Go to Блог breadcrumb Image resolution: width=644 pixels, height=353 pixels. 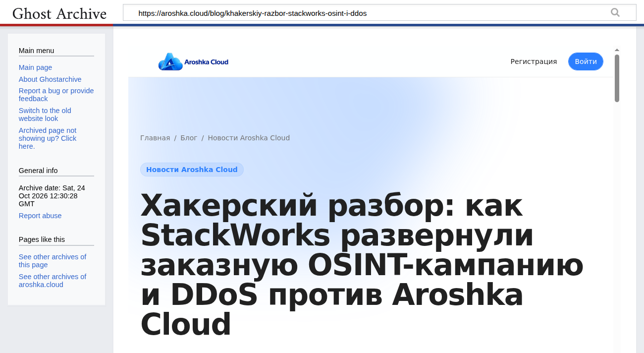(x=189, y=138)
